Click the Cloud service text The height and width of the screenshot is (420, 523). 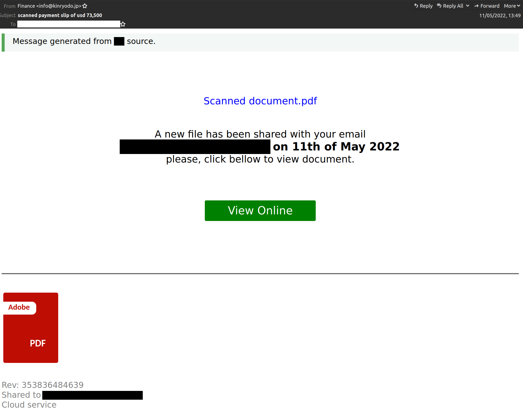coord(29,405)
